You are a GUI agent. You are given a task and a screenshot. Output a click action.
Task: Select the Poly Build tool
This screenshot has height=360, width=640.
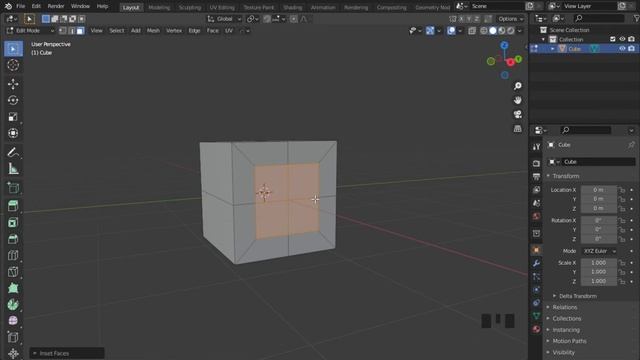coord(13,288)
